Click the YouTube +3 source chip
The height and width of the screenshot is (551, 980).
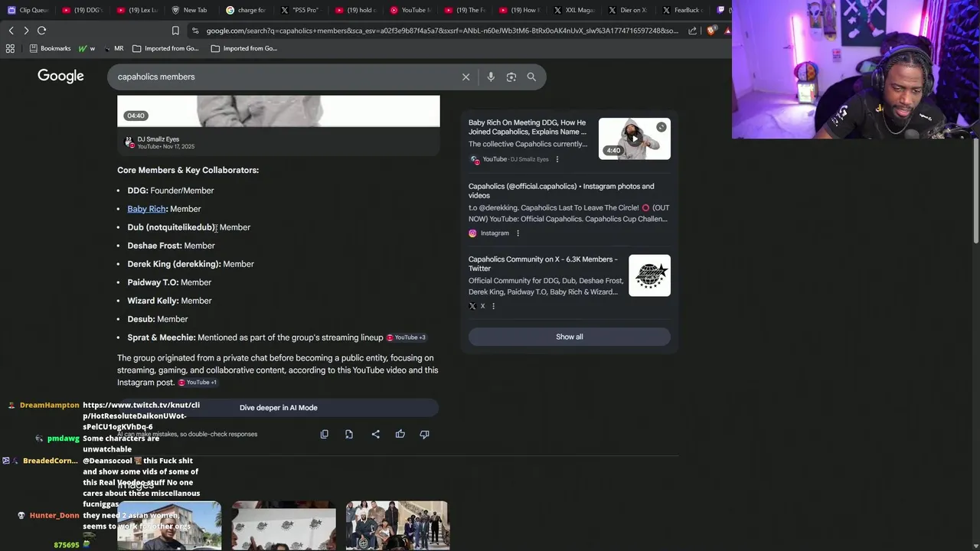coord(406,337)
